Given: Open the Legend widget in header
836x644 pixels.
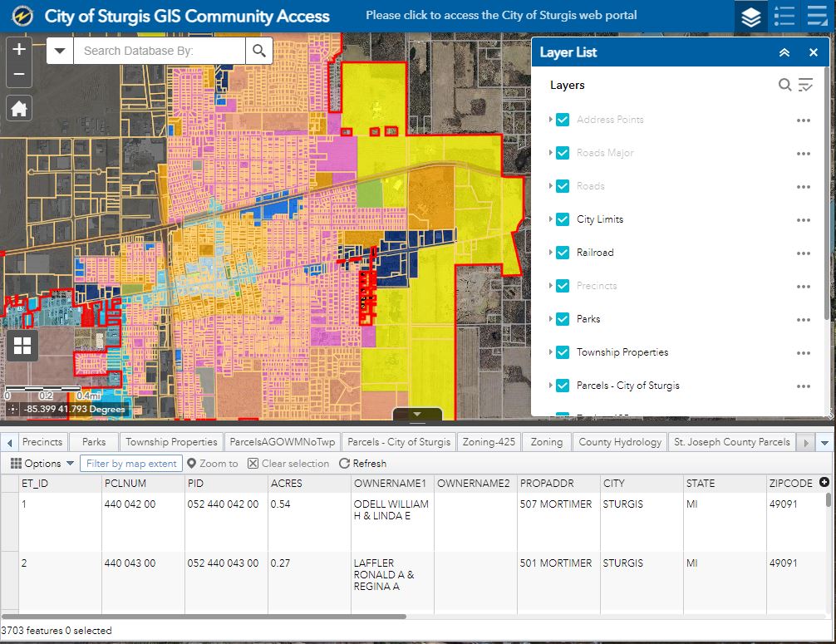Looking at the screenshot, I should [x=784, y=17].
